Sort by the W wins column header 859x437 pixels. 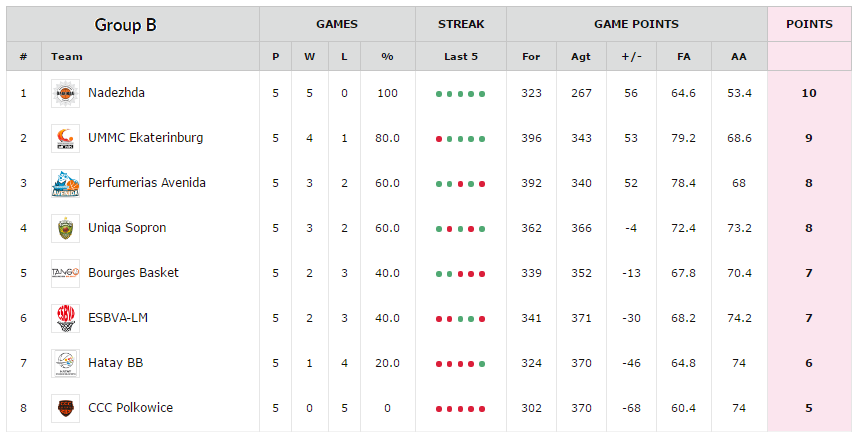tap(310, 56)
